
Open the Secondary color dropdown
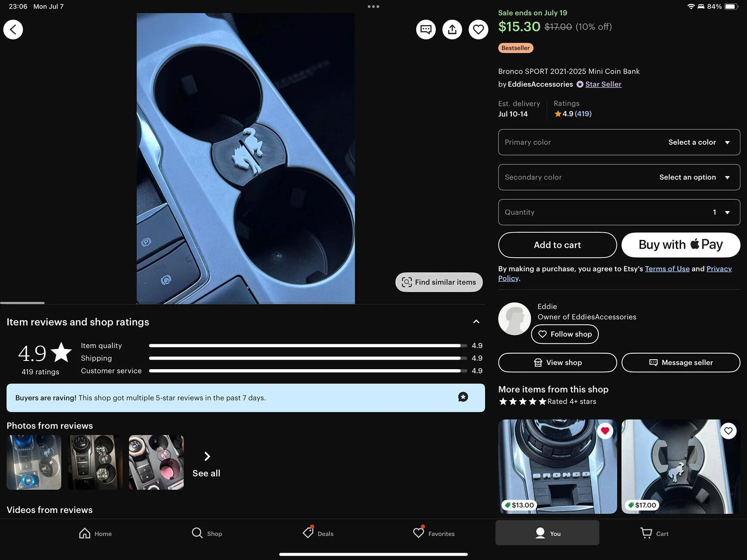point(619,177)
